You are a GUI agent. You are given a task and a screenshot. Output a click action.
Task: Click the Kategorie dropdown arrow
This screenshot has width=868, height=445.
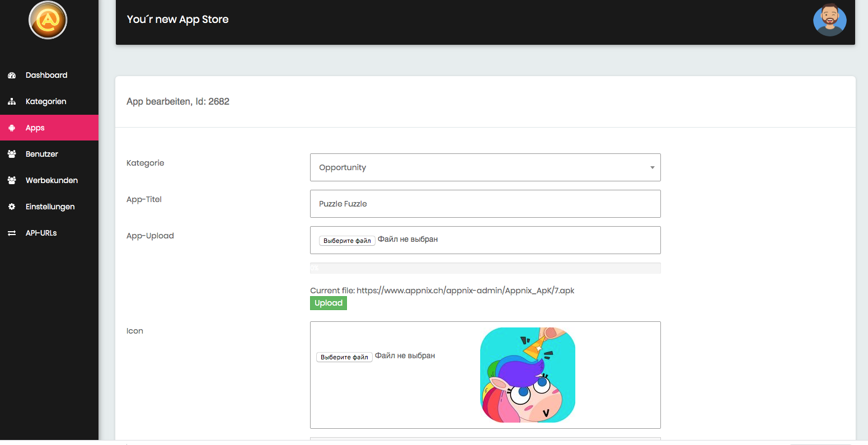click(652, 167)
